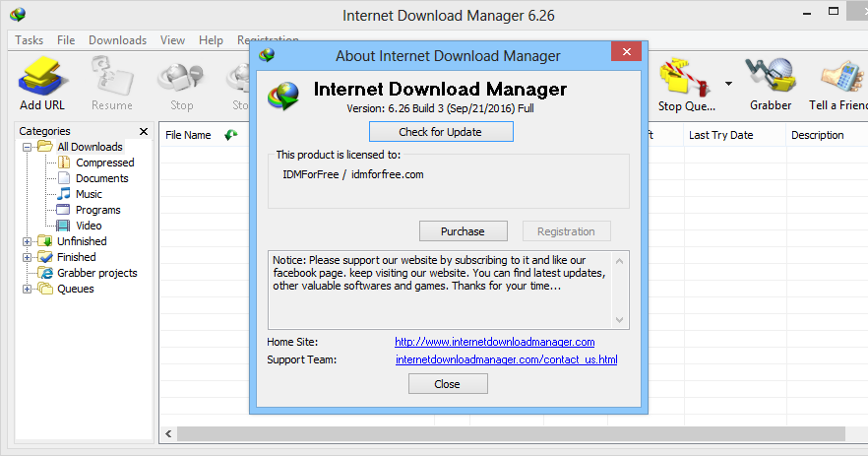Select the Video category icon
Viewport: 868px width, 456px height.
(64, 226)
